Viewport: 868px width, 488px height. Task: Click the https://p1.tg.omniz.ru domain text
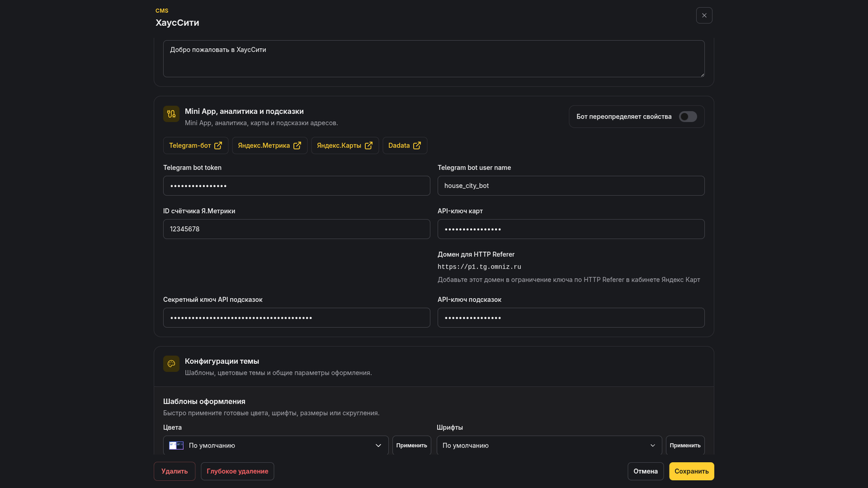479,267
